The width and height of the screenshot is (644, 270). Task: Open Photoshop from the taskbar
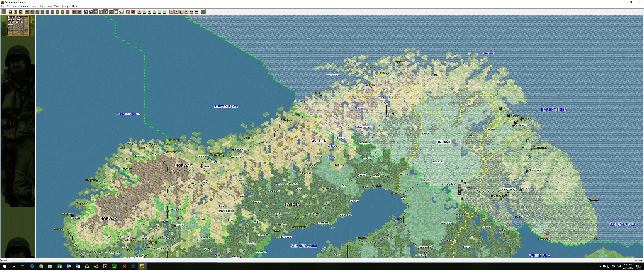133,266
